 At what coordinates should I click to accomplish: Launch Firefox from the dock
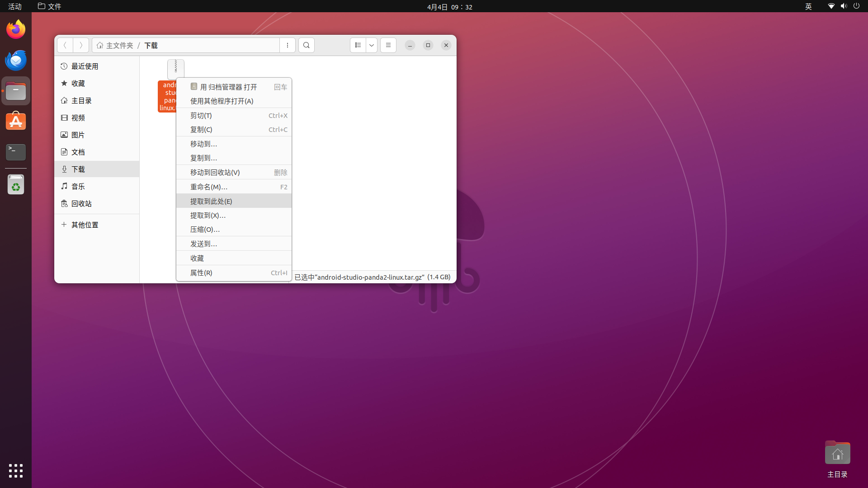pyautogui.click(x=16, y=30)
